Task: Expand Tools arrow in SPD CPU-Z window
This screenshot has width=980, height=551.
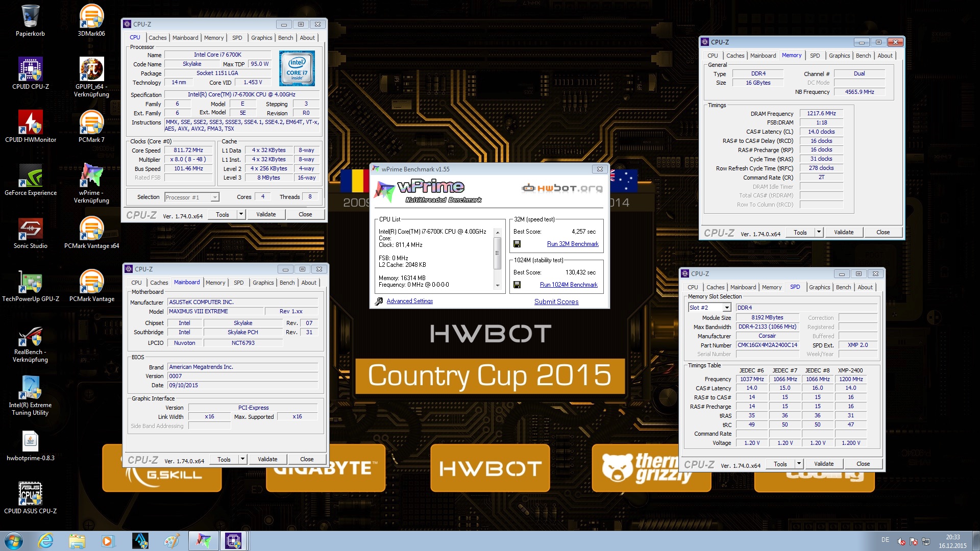Action: [x=799, y=464]
